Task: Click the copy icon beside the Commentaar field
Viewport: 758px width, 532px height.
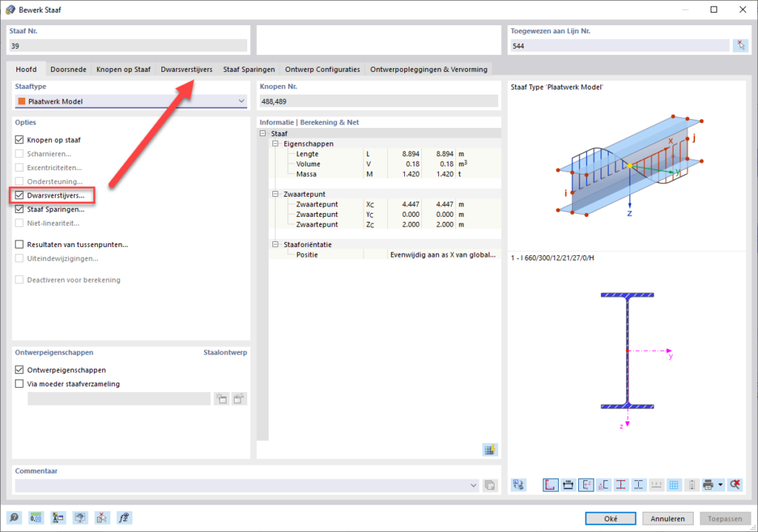Action: pos(489,485)
